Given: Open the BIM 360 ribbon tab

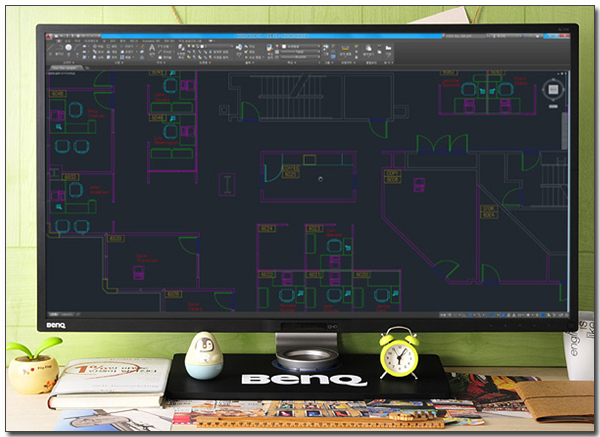Looking at the screenshot, I should tap(169, 41).
